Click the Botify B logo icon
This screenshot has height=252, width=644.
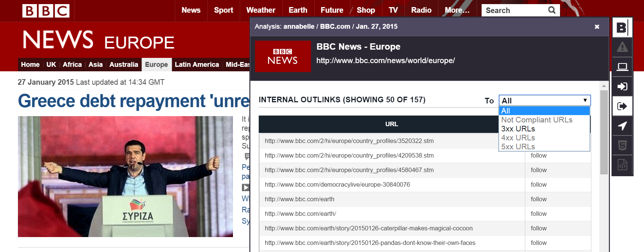622,27
